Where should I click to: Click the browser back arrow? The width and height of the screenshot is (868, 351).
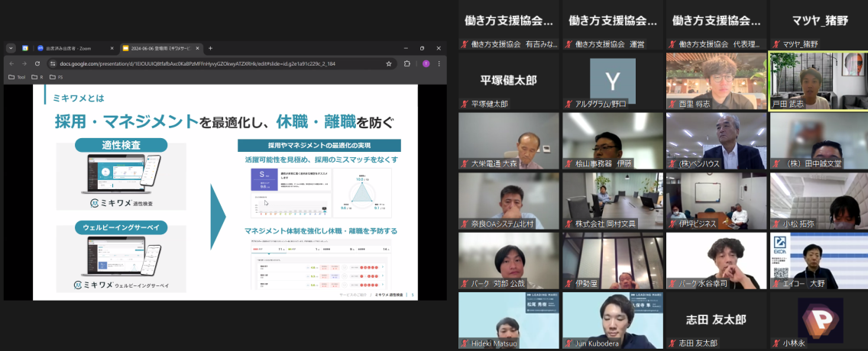pyautogui.click(x=11, y=63)
